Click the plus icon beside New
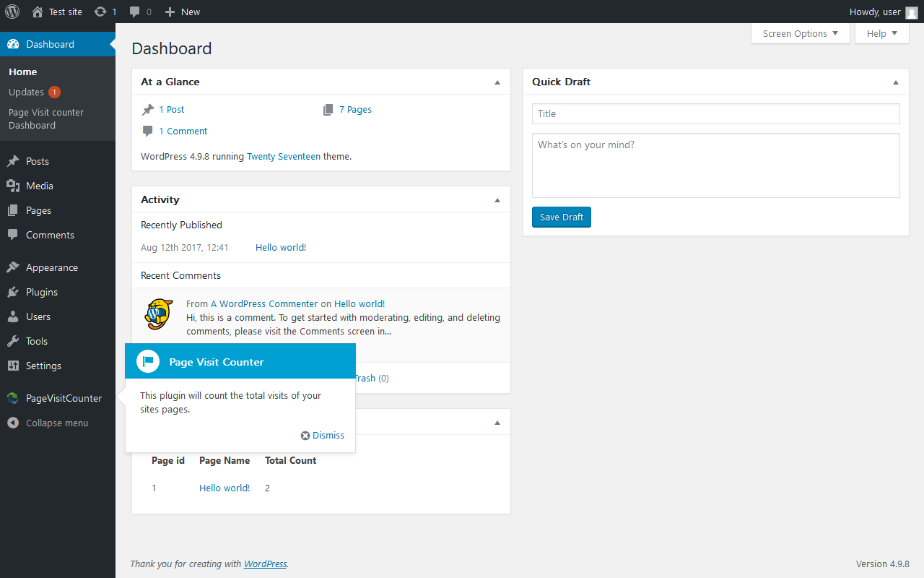924x578 pixels. [170, 12]
